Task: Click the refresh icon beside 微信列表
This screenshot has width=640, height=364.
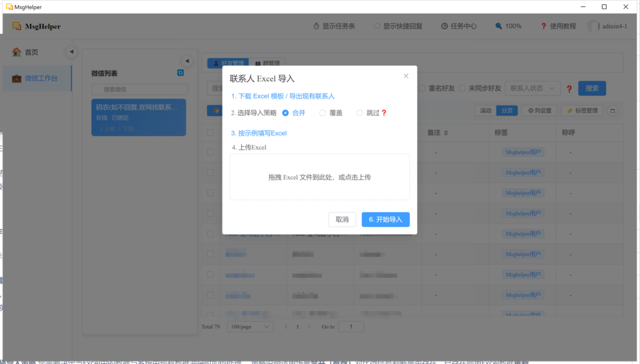Action: [x=181, y=73]
